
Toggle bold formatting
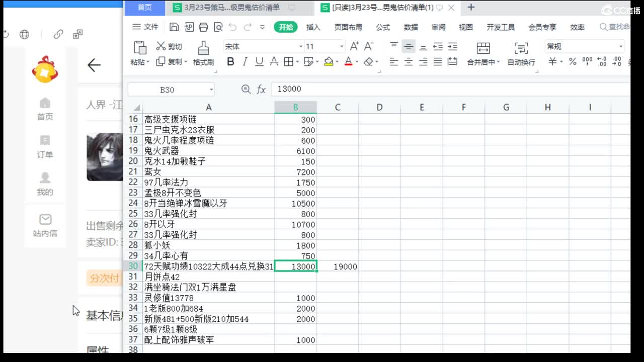click(x=230, y=62)
